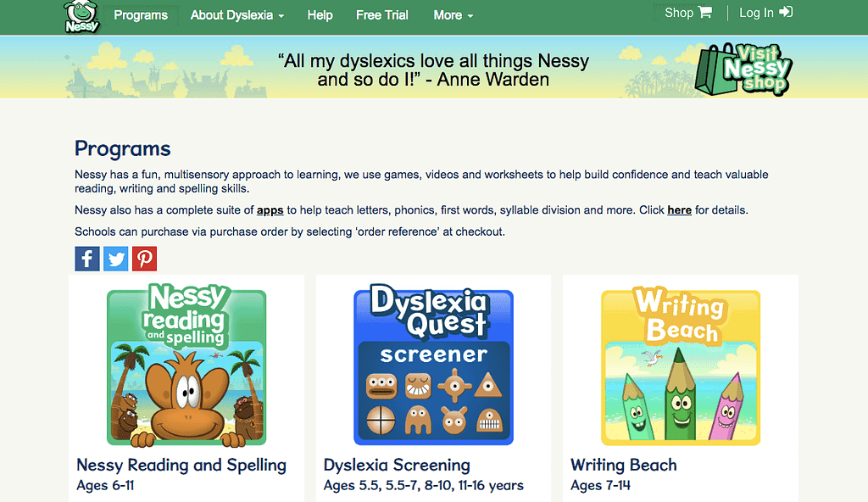The height and width of the screenshot is (502, 868).
Task: Click the shopping cart icon
Action: pyautogui.click(x=704, y=12)
